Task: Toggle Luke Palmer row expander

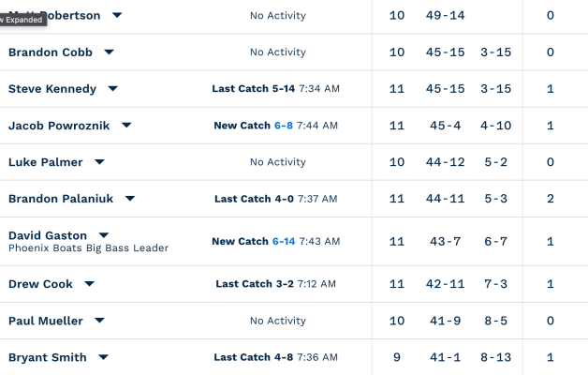Action: pos(99,162)
